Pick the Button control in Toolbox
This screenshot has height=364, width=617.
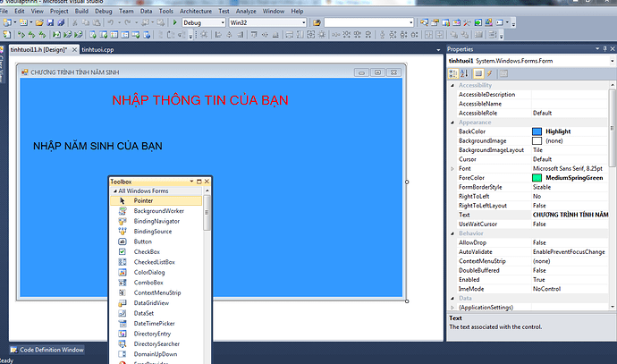point(142,241)
